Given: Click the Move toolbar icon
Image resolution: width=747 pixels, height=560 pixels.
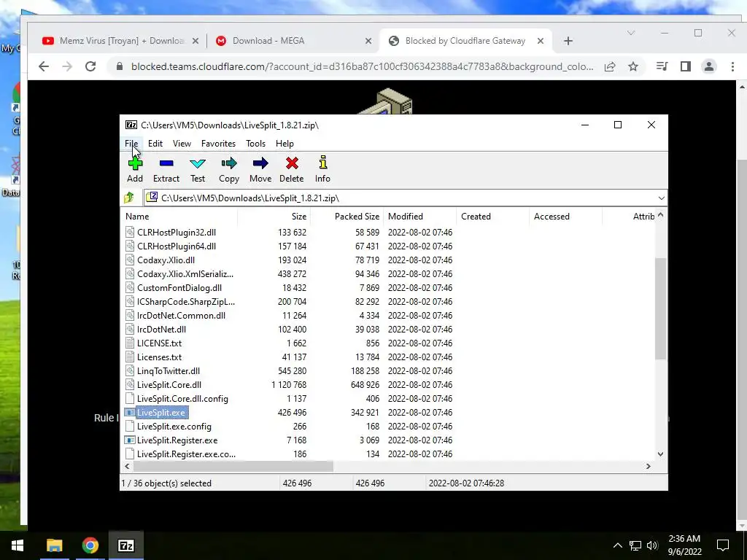Looking at the screenshot, I should point(260,163).
